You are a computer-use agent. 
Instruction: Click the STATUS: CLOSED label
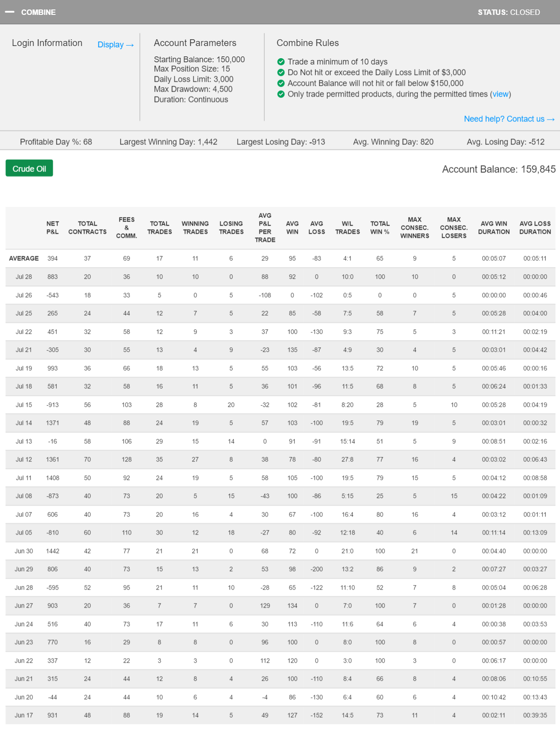coord(509,12)
